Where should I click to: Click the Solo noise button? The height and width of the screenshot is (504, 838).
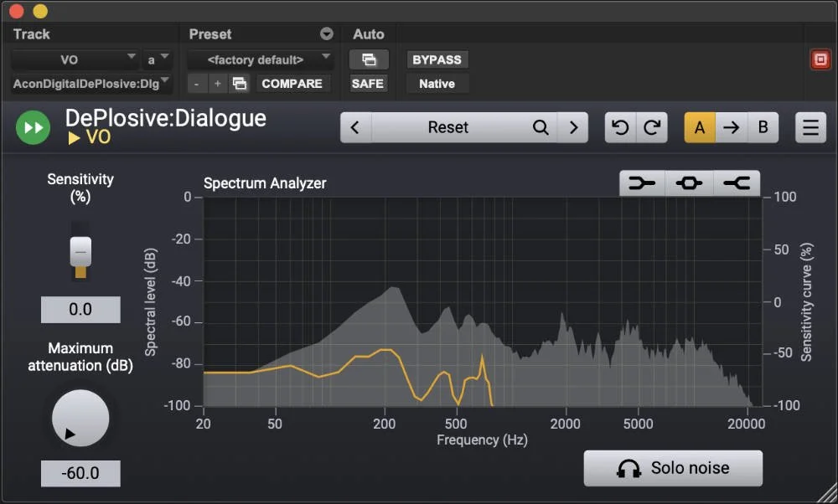673,468
